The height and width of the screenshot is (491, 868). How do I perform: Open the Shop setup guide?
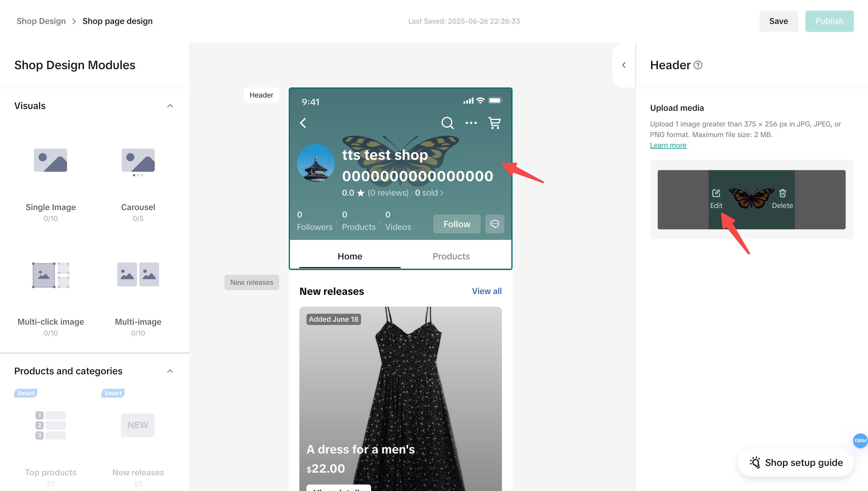796,463
